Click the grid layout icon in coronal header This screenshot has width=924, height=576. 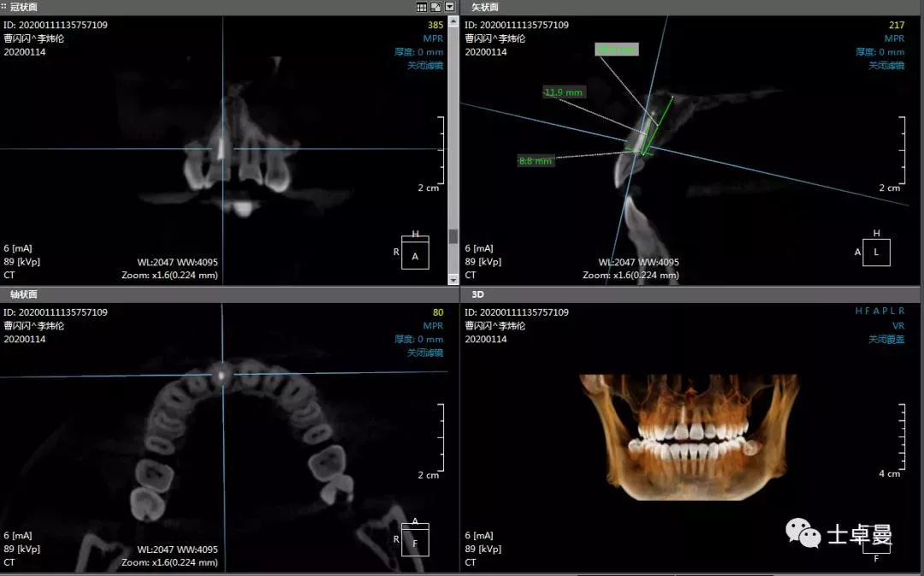pos(422,7)
